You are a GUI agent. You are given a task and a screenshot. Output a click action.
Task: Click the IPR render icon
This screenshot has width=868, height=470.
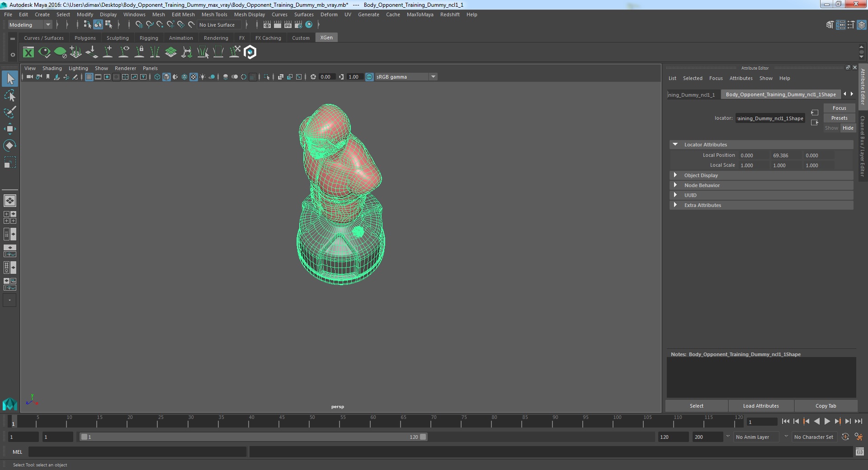288,25
